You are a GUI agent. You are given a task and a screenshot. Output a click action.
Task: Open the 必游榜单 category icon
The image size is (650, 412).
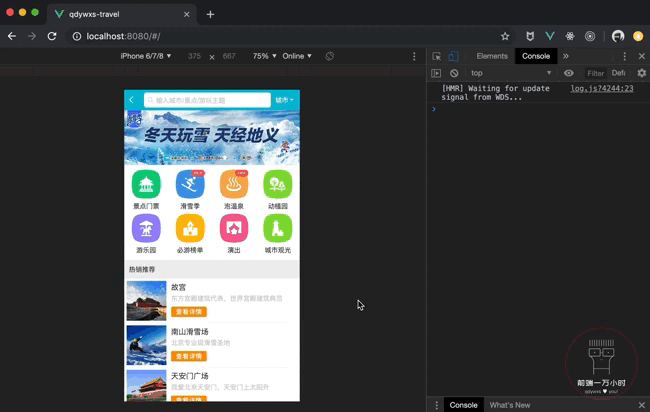coord(190,228)
